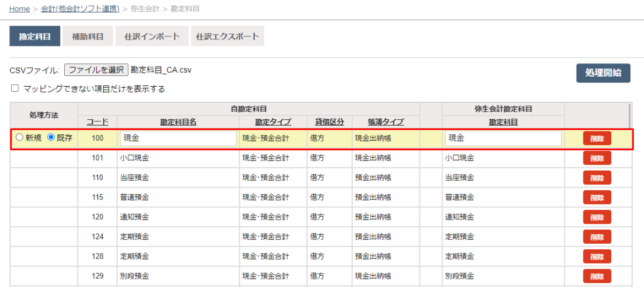Delete row 101 小口現金

[597, 158]
